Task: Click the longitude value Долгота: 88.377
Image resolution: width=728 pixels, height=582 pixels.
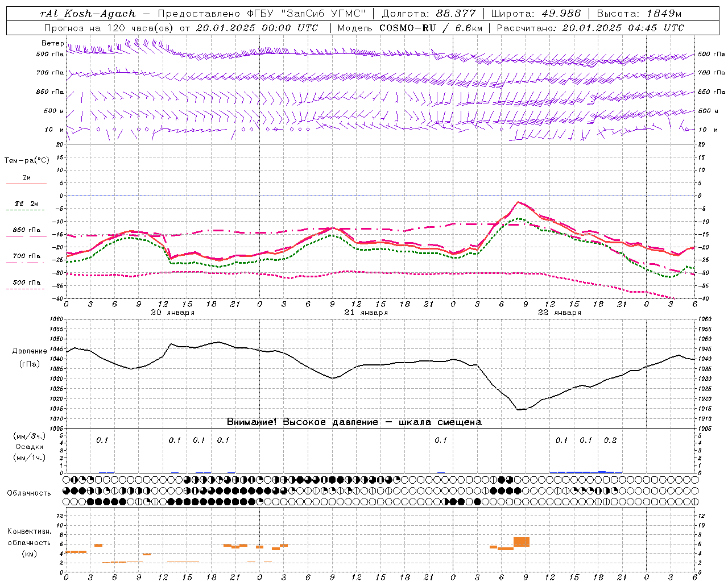Action: click(429, 14)
